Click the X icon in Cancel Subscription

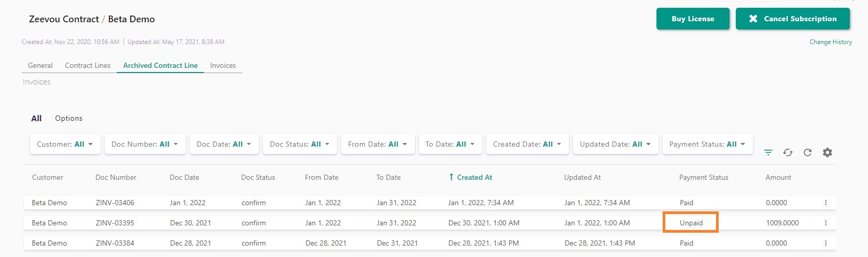[x=753, y=19]
